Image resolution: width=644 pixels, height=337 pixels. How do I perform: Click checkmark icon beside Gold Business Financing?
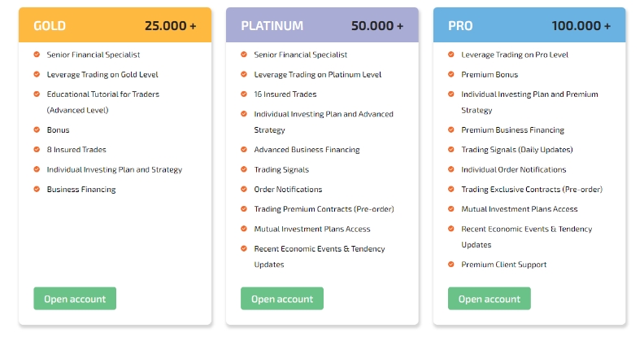(x=37, y=190)
